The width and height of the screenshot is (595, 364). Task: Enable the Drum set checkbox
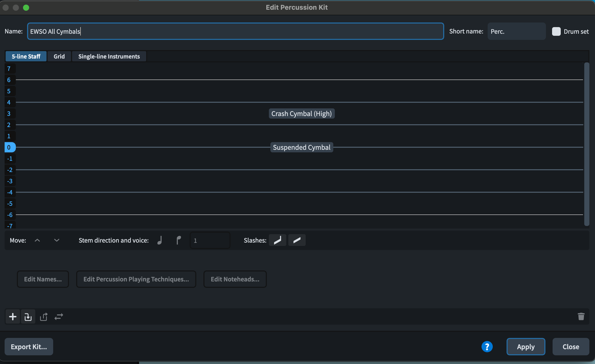pos(556,31)
